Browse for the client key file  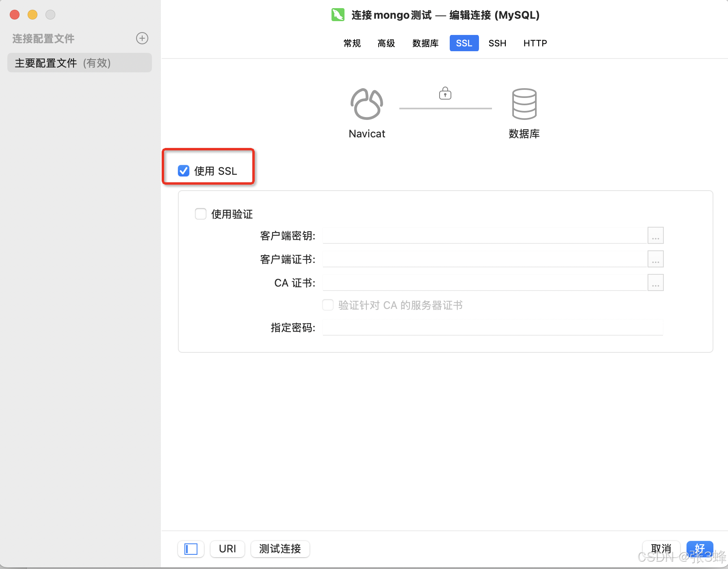click(x=655, y=235)
